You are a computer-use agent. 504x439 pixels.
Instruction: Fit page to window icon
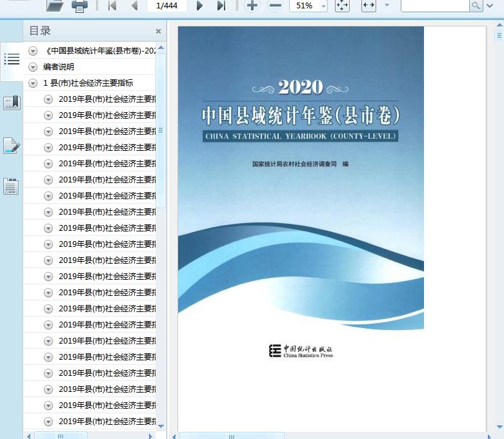tap(342, 5)
